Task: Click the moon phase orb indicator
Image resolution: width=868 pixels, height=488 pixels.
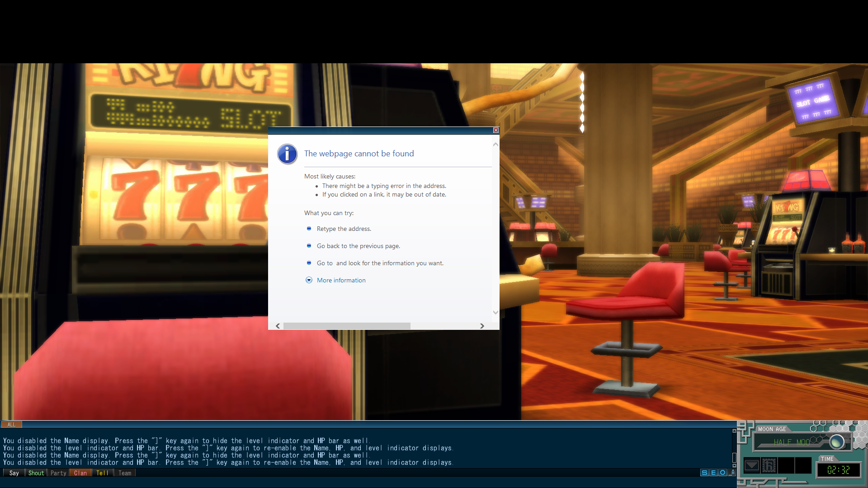Action: coord(837,441)
